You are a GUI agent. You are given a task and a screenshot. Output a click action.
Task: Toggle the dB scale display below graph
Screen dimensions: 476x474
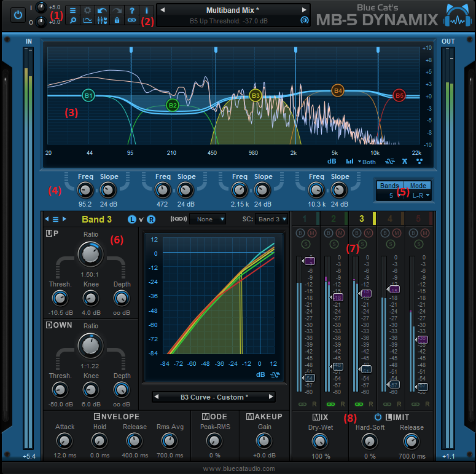[x=332, y=161]
